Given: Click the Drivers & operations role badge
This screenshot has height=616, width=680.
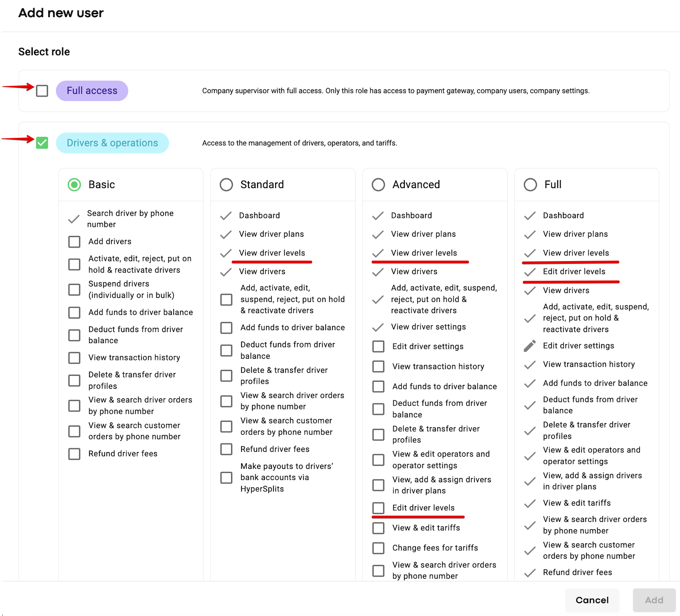Looking at the screenshot, I should coord(112,143).
